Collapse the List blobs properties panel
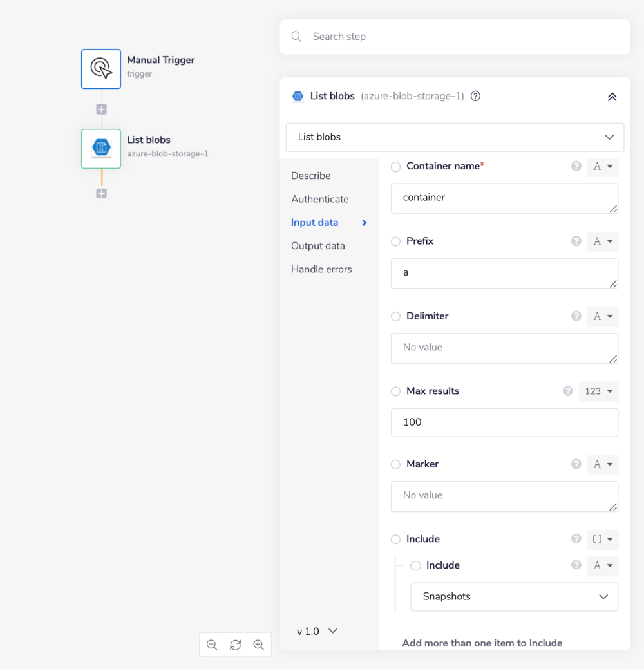Screen dimensions: 644x669 [612, 97]
